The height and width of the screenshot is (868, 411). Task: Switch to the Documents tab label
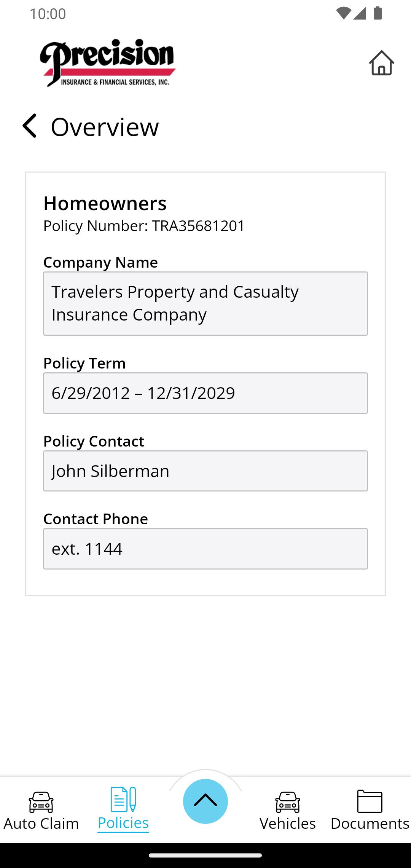(370, 823)
